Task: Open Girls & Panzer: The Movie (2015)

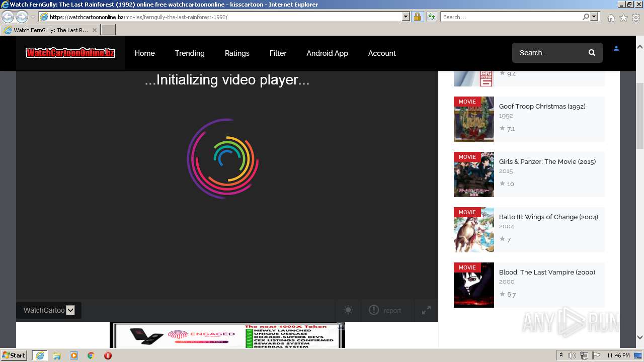Action: [547, 161]
